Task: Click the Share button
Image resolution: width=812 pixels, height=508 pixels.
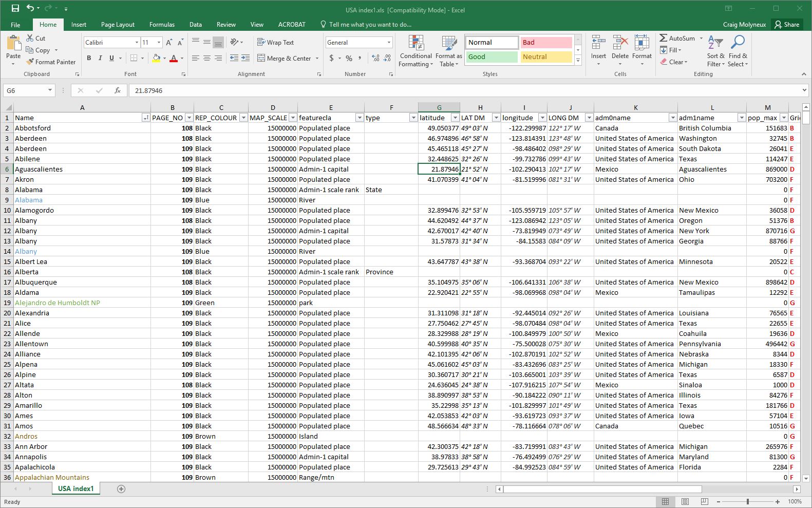Action: [x=787, y=25]
